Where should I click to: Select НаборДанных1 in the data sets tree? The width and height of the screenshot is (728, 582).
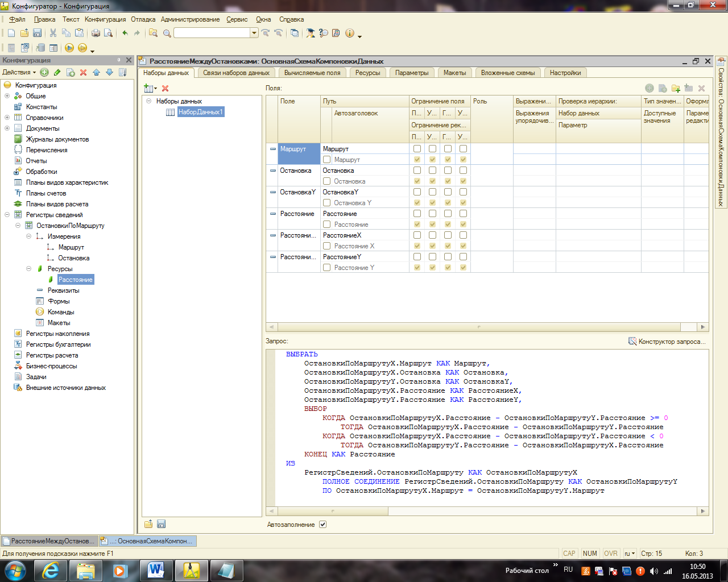[201, 112]
